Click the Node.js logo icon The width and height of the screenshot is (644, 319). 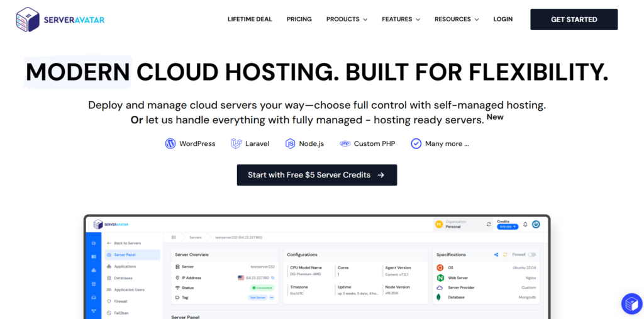point(291,143)
